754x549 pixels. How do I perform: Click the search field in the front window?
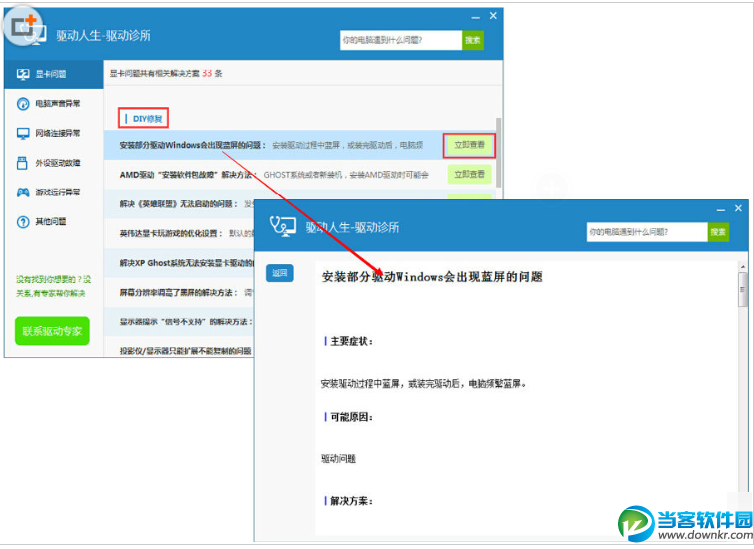[647, 232]
